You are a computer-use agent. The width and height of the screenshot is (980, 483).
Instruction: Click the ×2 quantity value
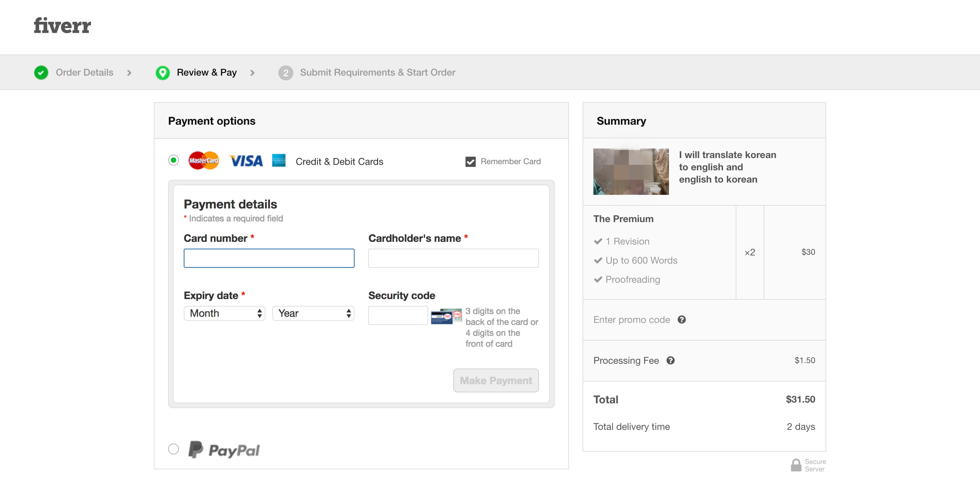pos(750,252)
